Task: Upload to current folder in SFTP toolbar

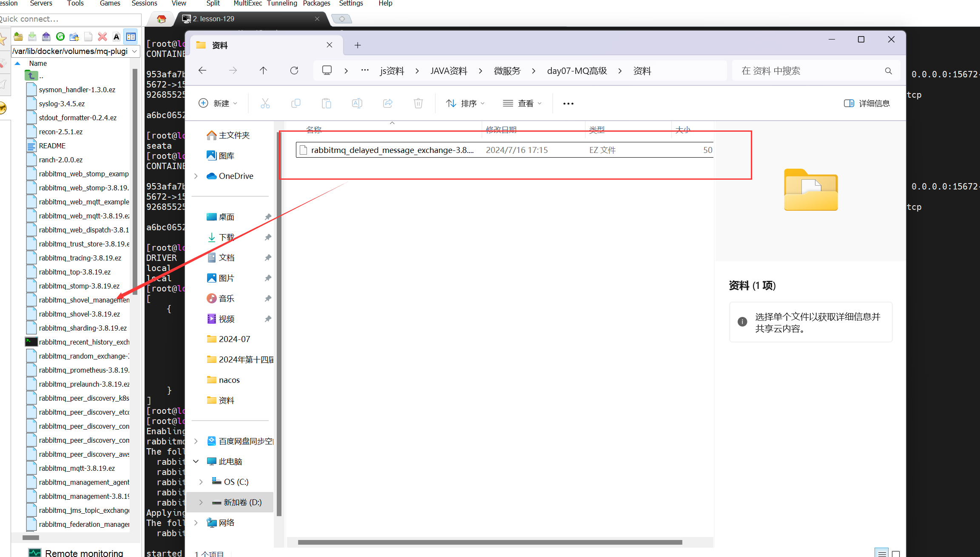Action: click(x=46, y=37)
